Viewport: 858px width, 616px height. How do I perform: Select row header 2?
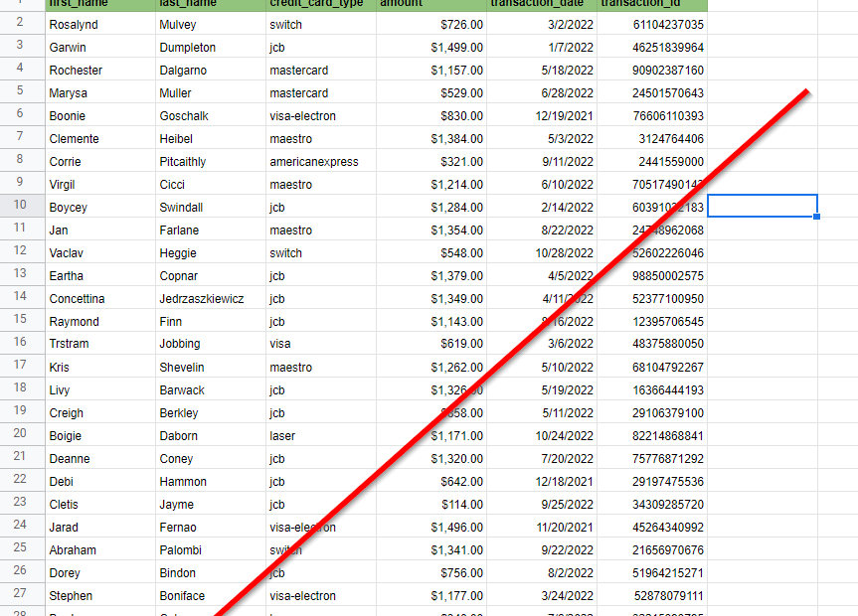pos(22,24)
